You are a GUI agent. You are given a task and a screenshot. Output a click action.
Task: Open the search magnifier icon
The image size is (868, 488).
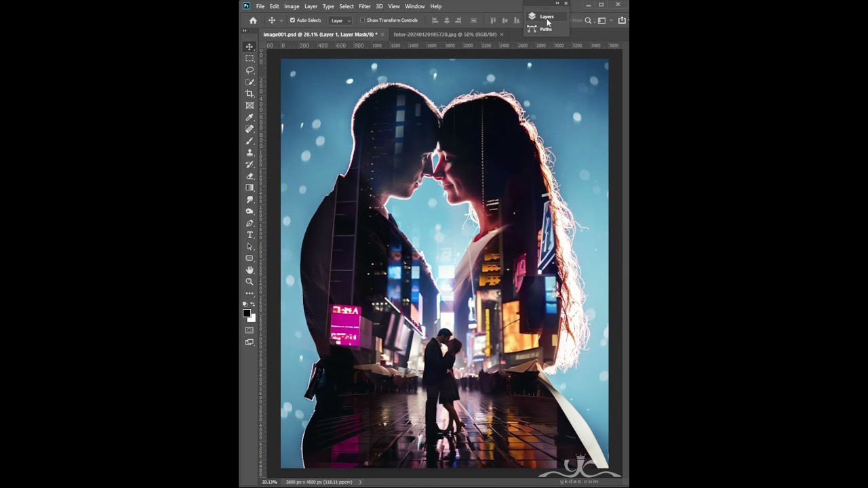tap(588, 20)
